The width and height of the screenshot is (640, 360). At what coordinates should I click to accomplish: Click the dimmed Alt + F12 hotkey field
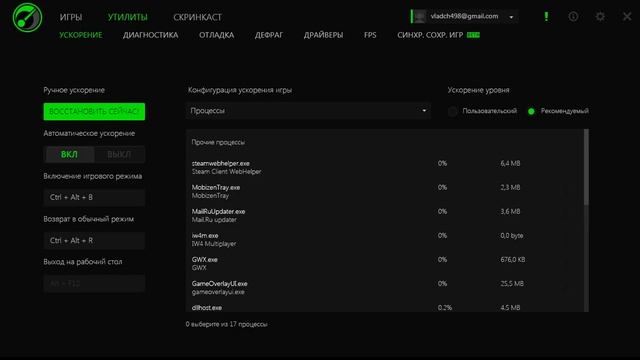coord(94,283)
